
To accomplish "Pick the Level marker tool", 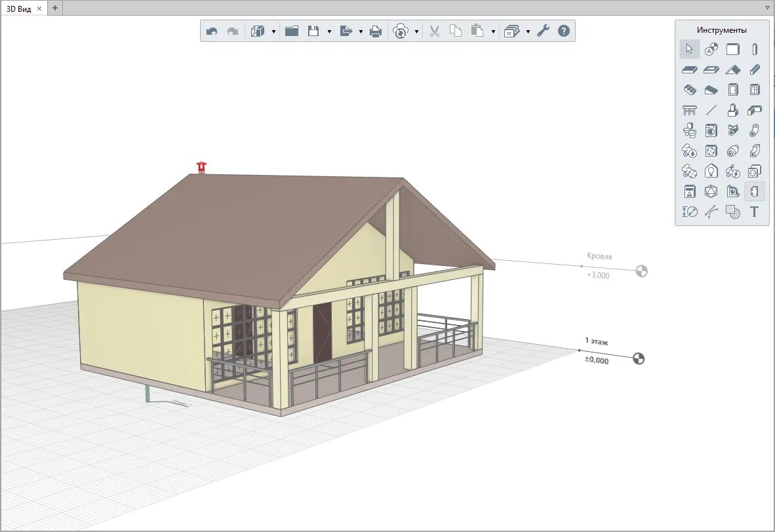I will click(x=711, y=49).
